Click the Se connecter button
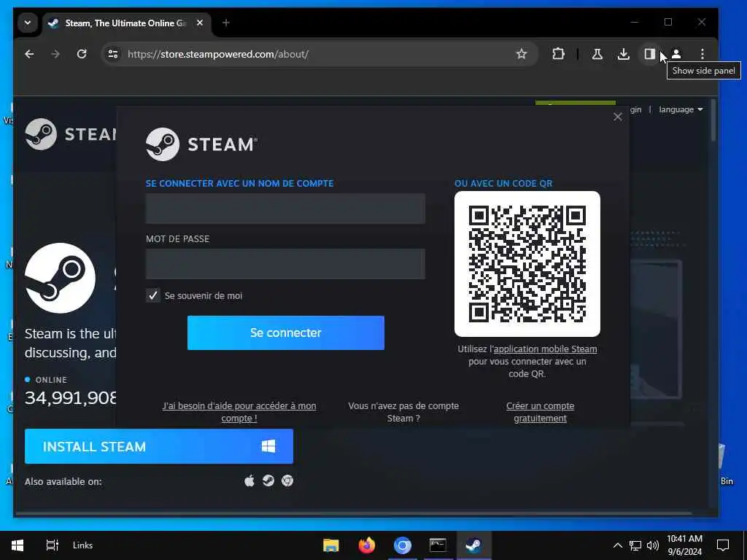Screen dimensions: 747x560 tap(286, 332)
